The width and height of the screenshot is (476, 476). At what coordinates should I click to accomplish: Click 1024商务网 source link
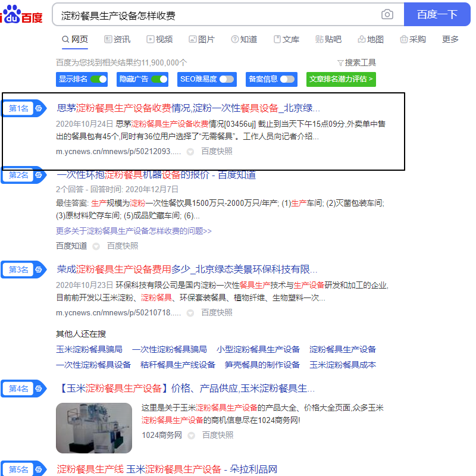tap(162, 436)
